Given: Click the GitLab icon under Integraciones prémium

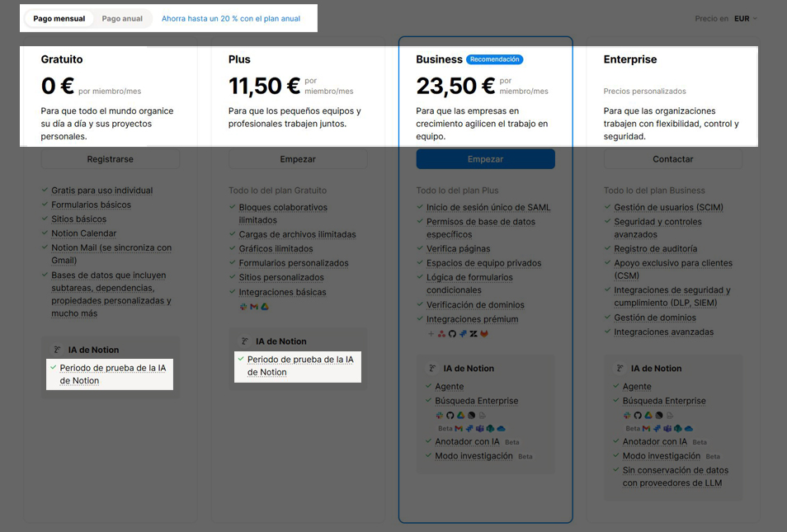Looking at the screenshot, I should [x=484, y=334].
